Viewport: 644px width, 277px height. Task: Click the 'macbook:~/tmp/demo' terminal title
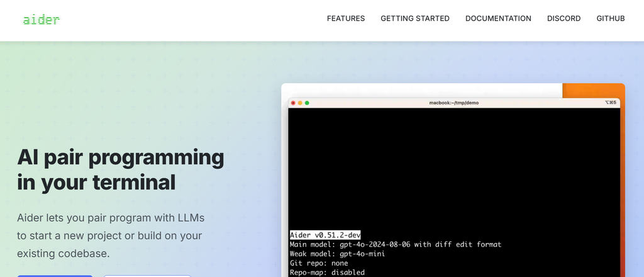454,103
